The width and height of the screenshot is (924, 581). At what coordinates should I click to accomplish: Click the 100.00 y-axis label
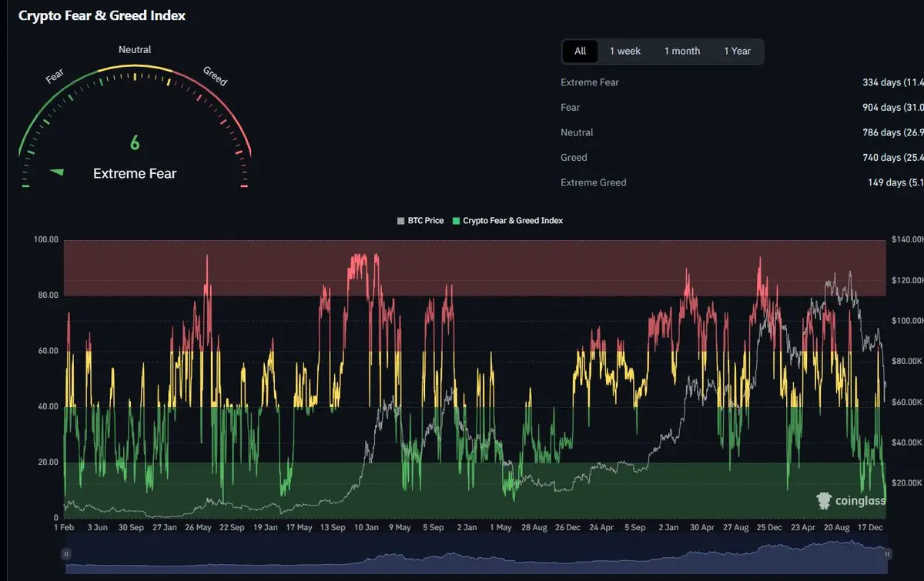point(46,240)
